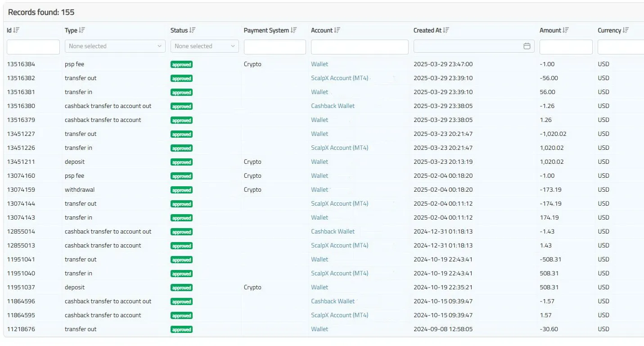Click amount -30.60
Screen dimensions: 644x346
click(549, 329)
